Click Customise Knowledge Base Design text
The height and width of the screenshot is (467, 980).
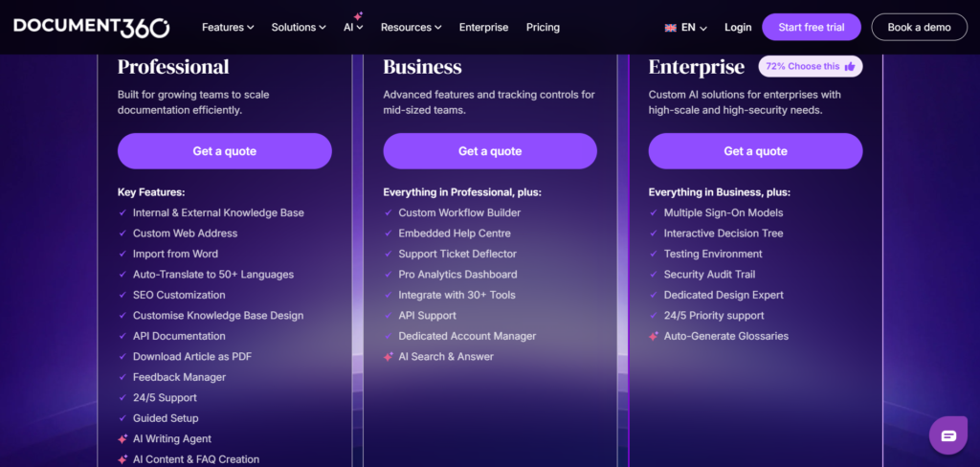(218, 316)
